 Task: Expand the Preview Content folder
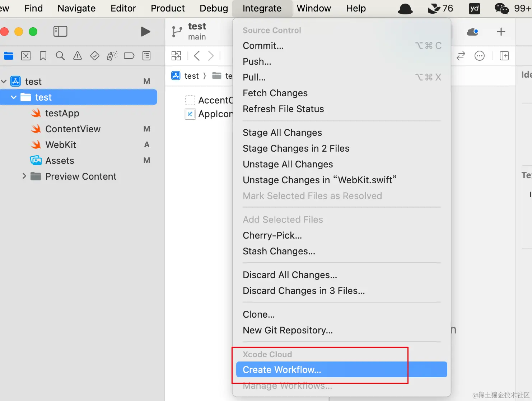24,176
